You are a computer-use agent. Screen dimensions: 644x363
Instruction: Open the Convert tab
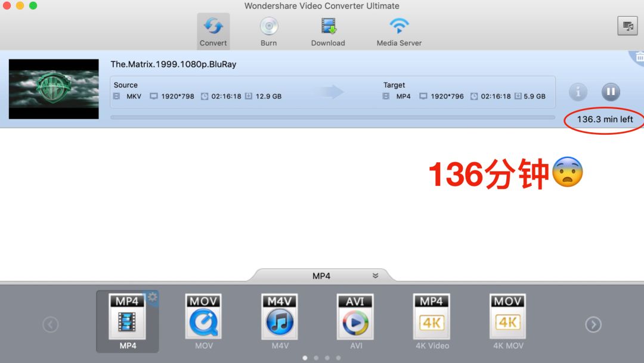click(213, 31)
